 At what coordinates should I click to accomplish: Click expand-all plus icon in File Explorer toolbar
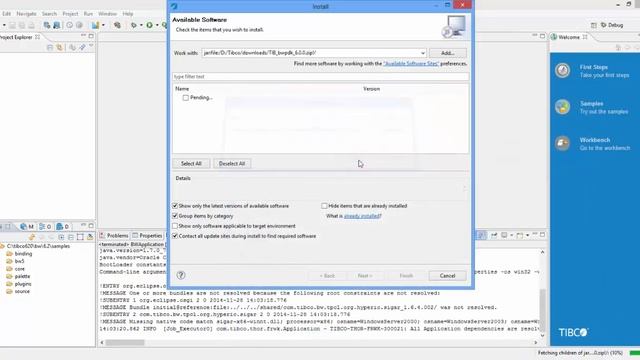(x=61, y=237)
